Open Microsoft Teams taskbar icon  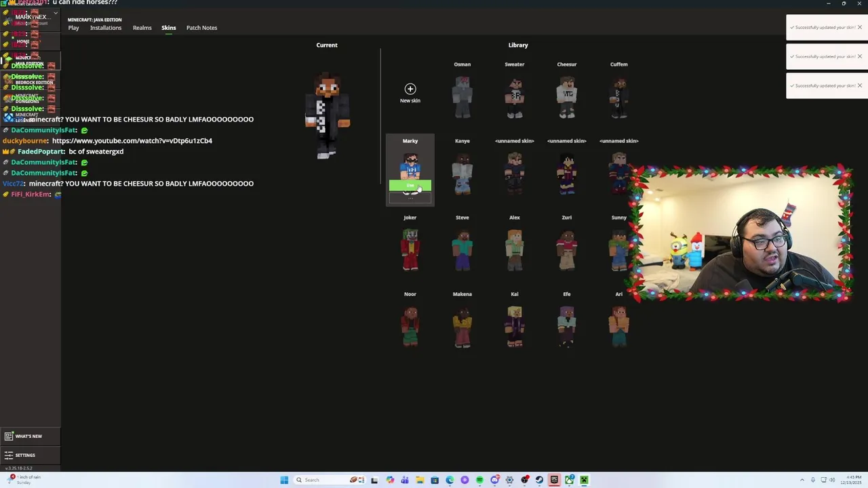pyautogui.click(x=405, y=480)
